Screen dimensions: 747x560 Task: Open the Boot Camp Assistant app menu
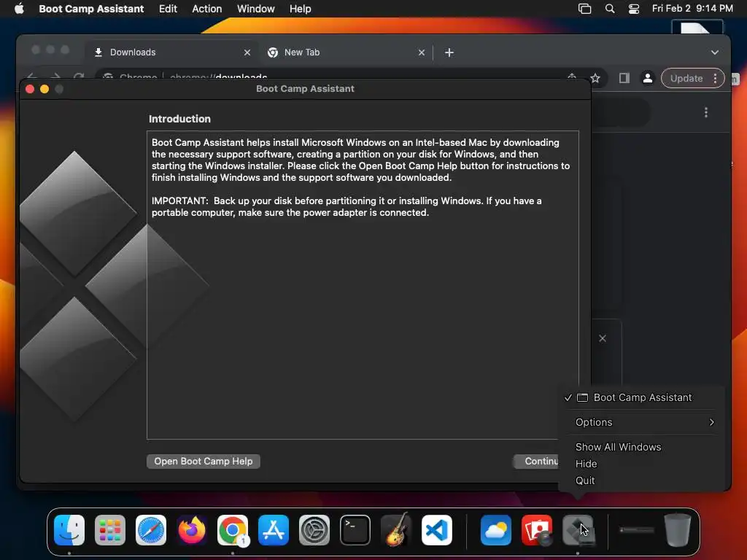pos(91,9)
